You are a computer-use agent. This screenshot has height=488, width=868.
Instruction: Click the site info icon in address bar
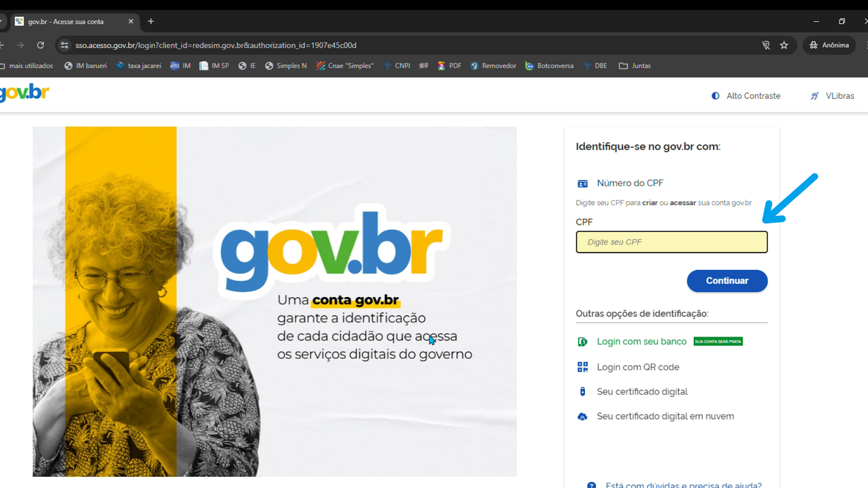click(65, 45)
